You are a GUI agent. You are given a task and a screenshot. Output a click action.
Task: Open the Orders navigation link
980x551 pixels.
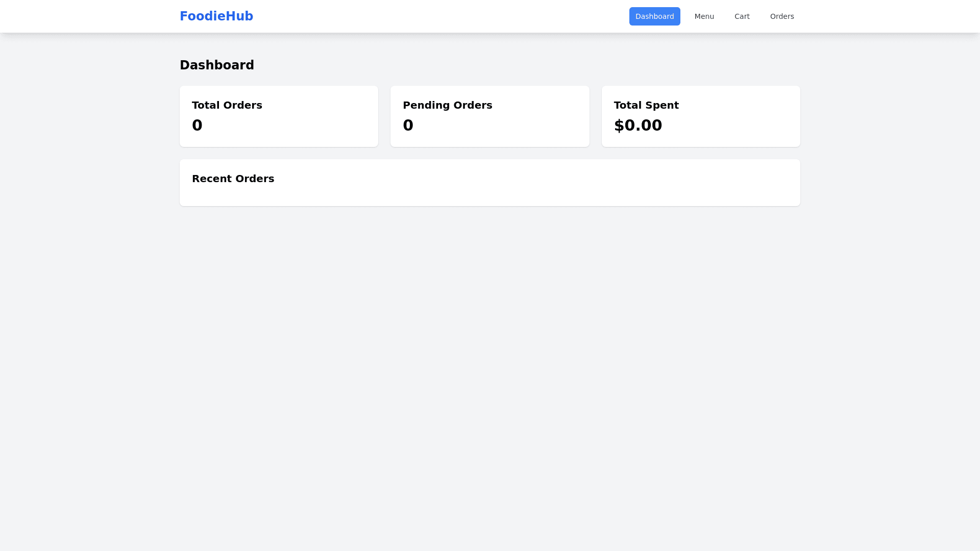point(781,16)
